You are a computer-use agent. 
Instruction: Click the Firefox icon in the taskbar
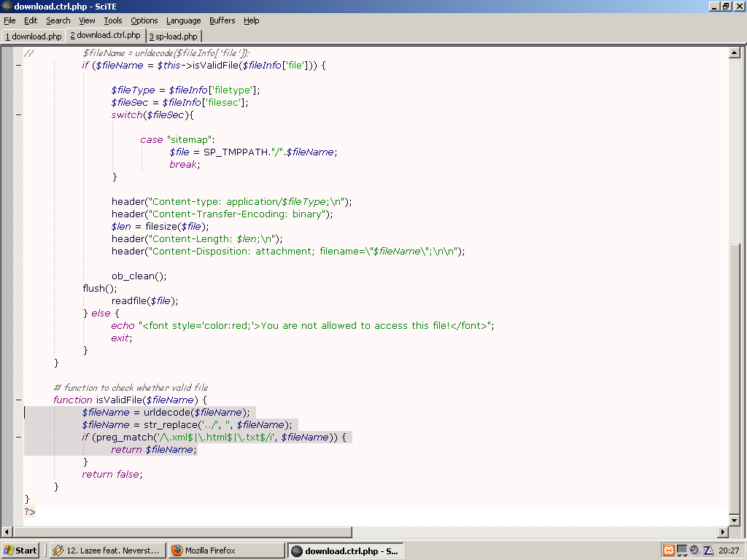[177, 551]
